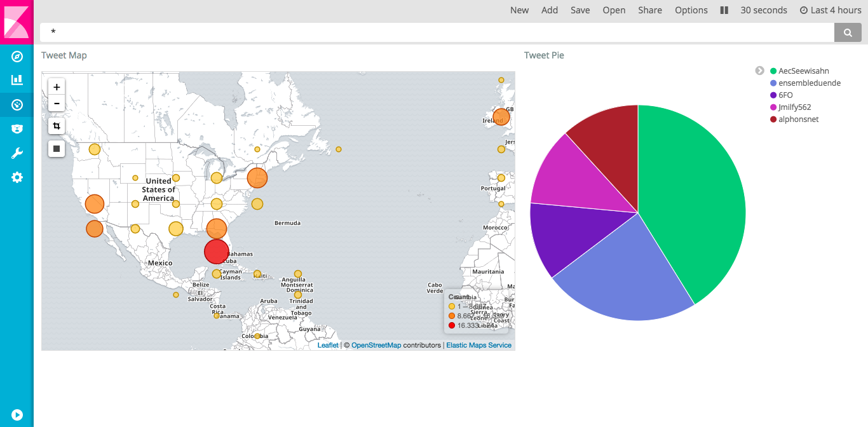The image size is (868, 427).
Task: Pause auto-refresh with the pause icon
Action: coord(724,10)
